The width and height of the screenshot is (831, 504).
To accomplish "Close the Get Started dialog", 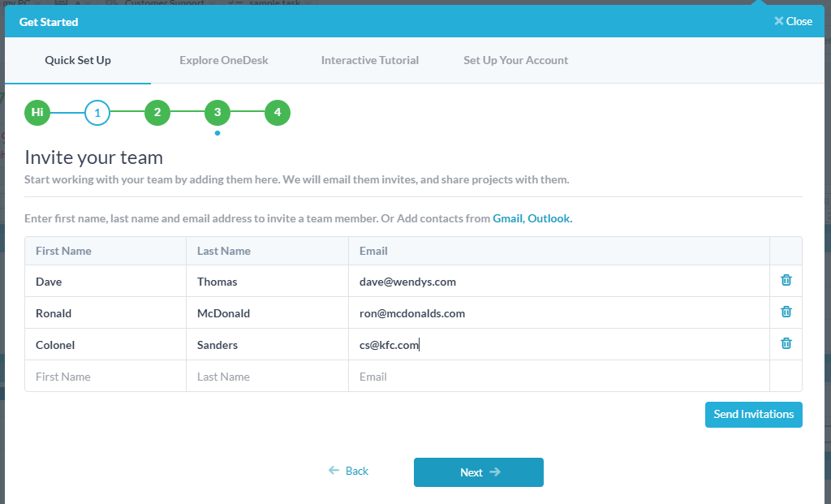I will (791, 21).
